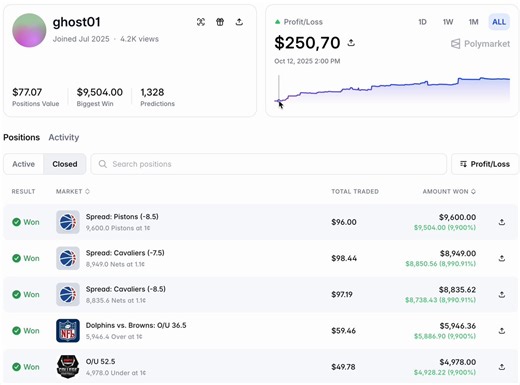The width and height of the screenshot is (520, 385).
Task: Click the ghost01 profile avatar
Action: pyautogui.click(x=29, y=30)
